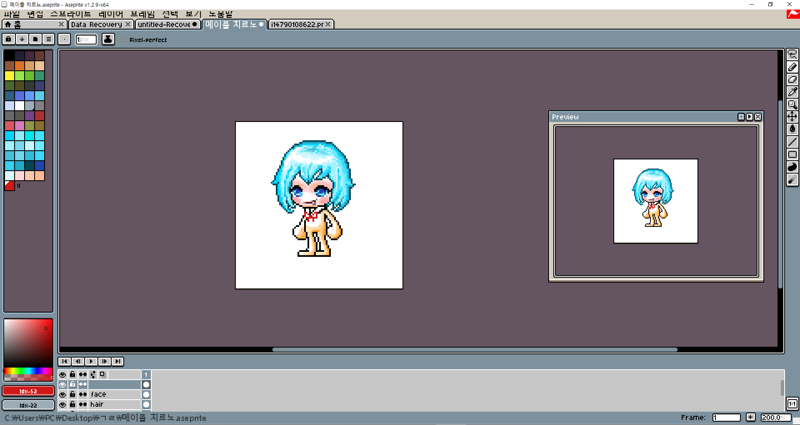Toggle visibility of selected unnamed layer
This screenshot has width=800, height=425.
(63, 384)
